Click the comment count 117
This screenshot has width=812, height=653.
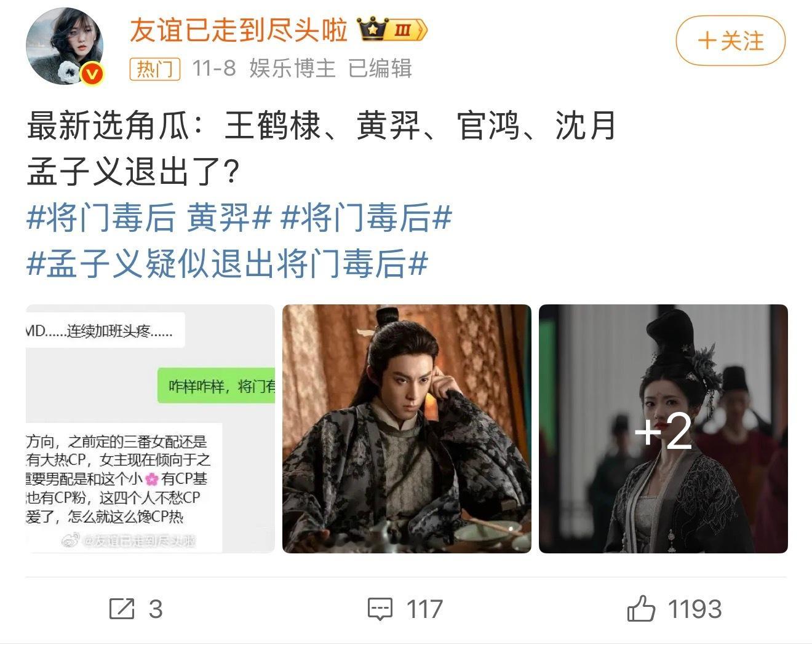click(424, 609)
